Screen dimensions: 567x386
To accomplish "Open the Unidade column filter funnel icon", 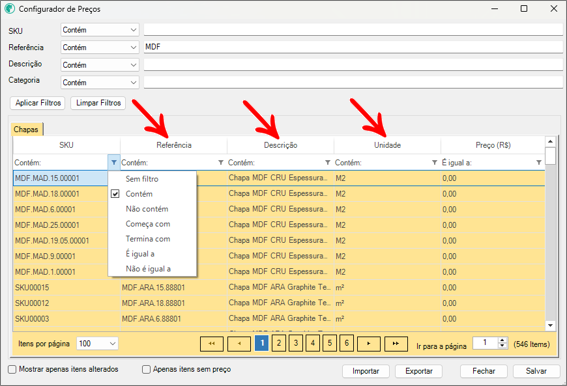I will 435,162.
